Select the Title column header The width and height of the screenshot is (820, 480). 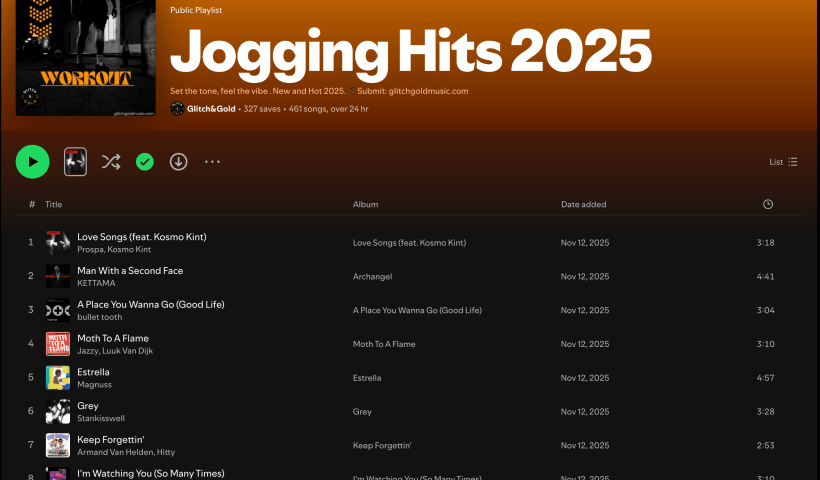[53, 204]
